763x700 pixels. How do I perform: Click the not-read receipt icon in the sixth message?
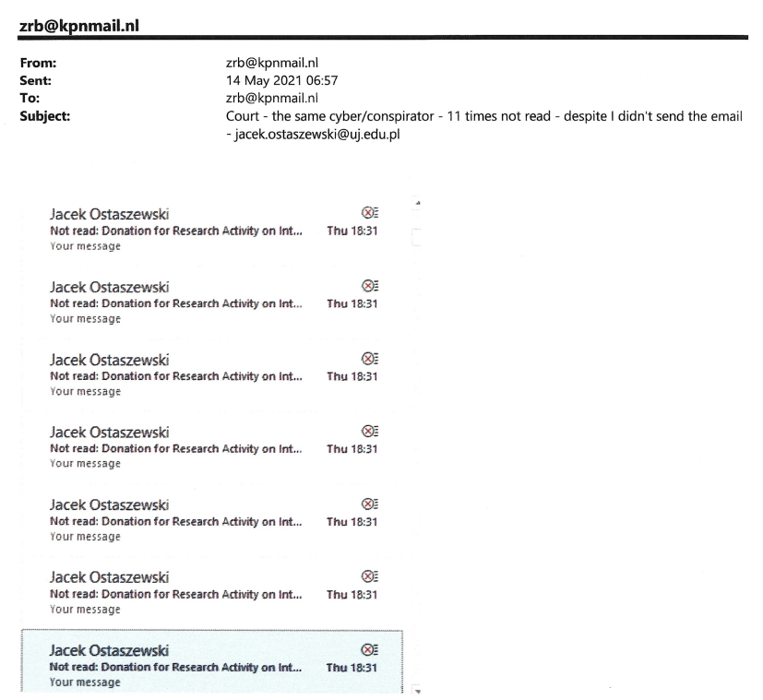click(369, 577)
